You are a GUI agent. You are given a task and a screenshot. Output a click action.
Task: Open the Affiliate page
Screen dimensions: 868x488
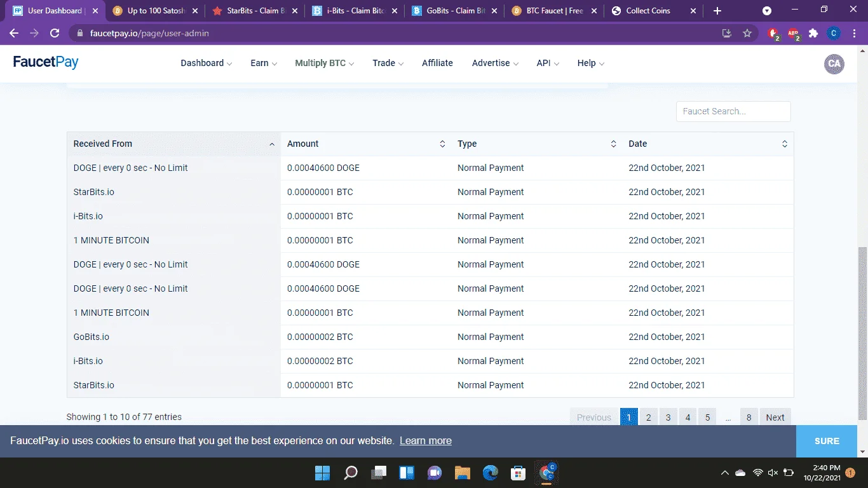[437, 63]
